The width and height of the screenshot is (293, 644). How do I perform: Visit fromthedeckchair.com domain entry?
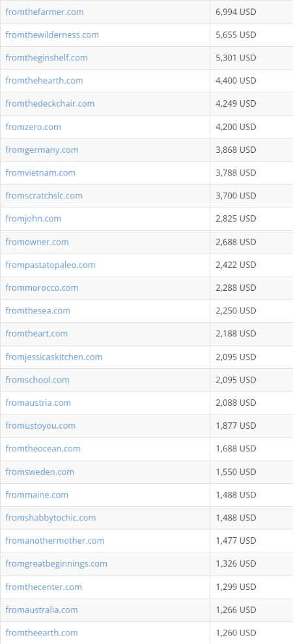(x=50, y=104)
